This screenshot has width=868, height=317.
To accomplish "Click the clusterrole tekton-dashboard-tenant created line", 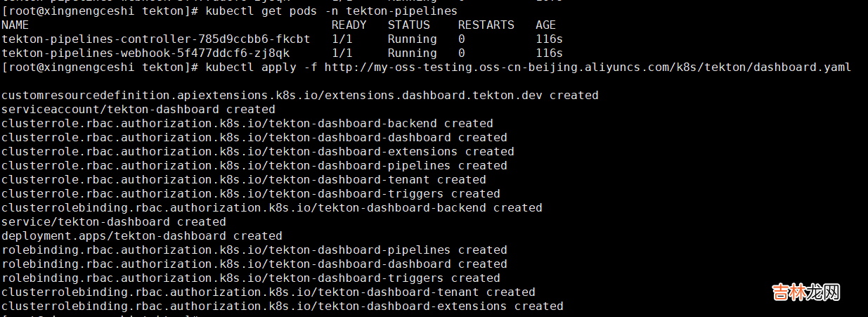I will click(243, 180).
